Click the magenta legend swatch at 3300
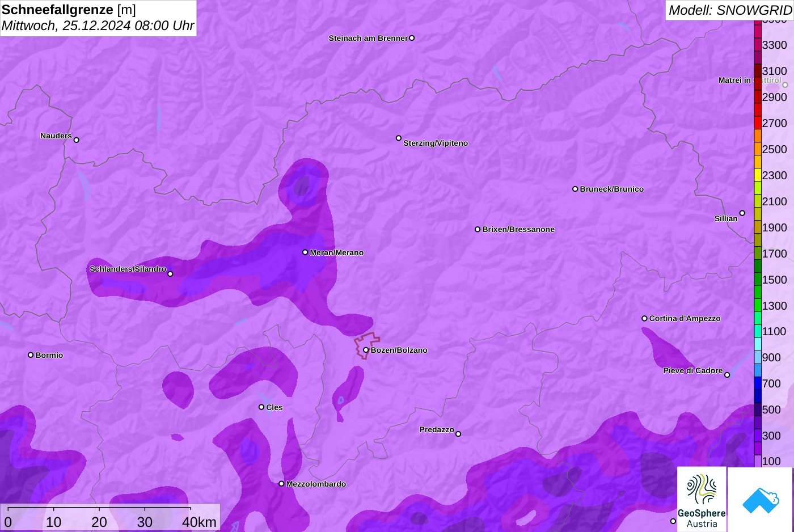The height and width of the screenshot is (532, 794). pyautogui.click(x=758, y=45)
